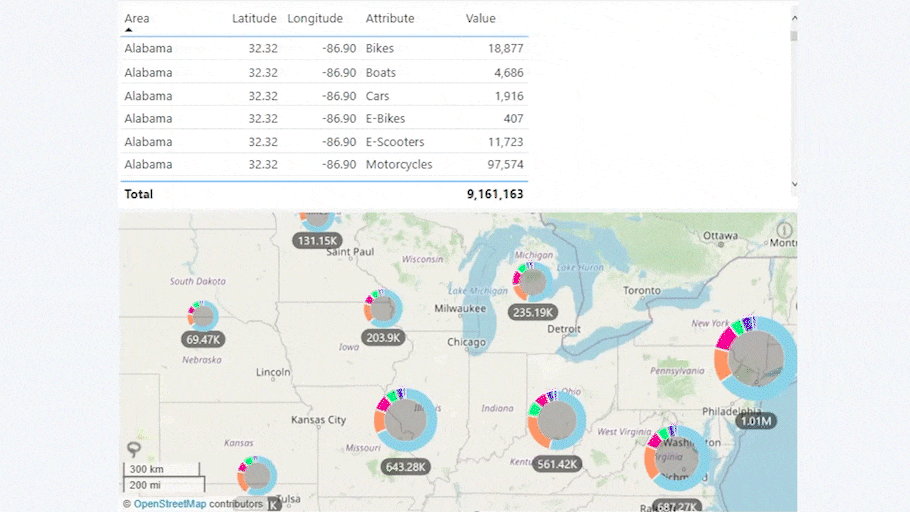The image size is (910, 512).
Task: Select the Michigan donut marker
Action: coord(533,279)
